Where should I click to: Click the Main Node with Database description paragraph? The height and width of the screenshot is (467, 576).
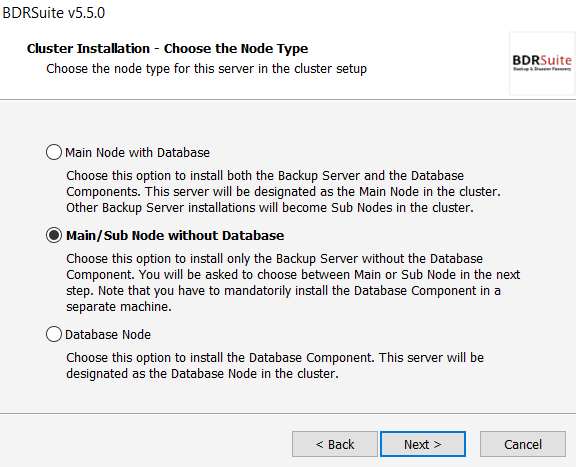(283, 191)
